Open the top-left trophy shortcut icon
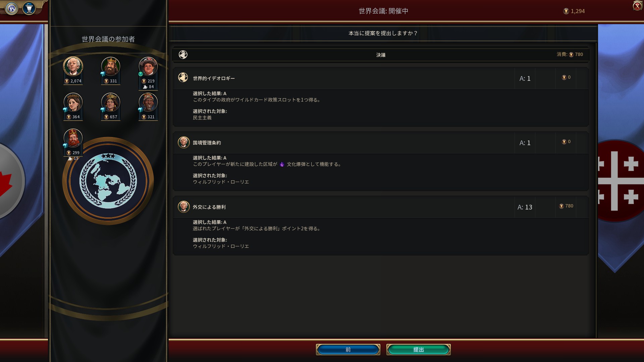Screen dimensions: 644x362 pyautogui.click(x=29, y=8)
